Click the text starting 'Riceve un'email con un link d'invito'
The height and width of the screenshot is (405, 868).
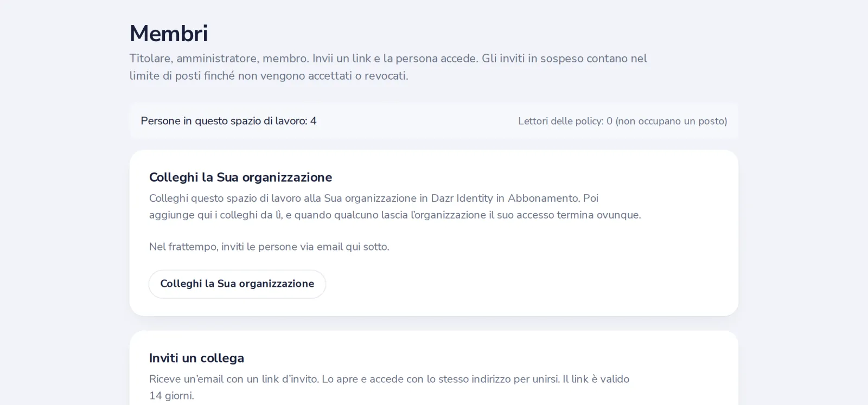click(389, 387)
